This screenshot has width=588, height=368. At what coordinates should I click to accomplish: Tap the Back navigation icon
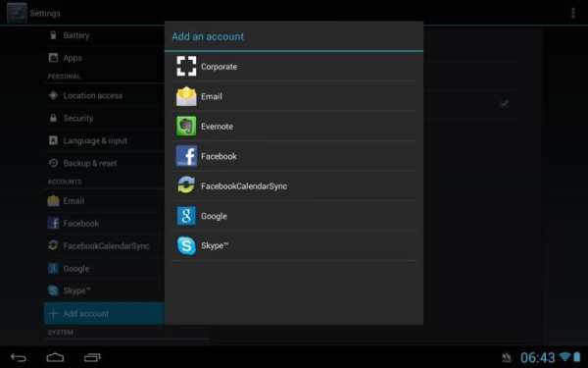tap(19, 357)
